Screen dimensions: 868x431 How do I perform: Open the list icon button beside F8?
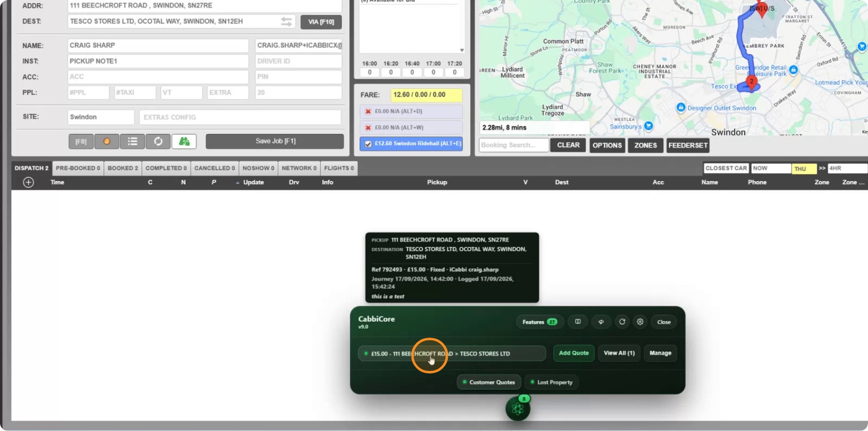(x=132, y=141)
